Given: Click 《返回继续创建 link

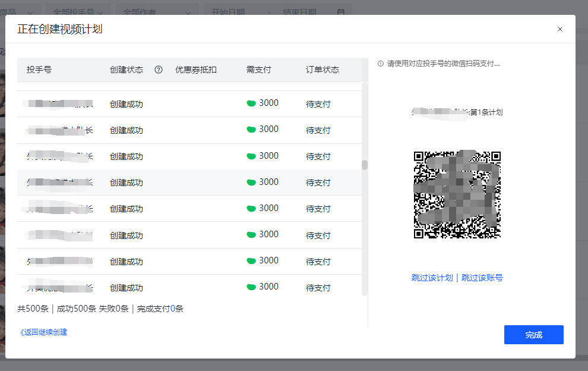Looking at the screenshot, I should [x=43, y=332].
